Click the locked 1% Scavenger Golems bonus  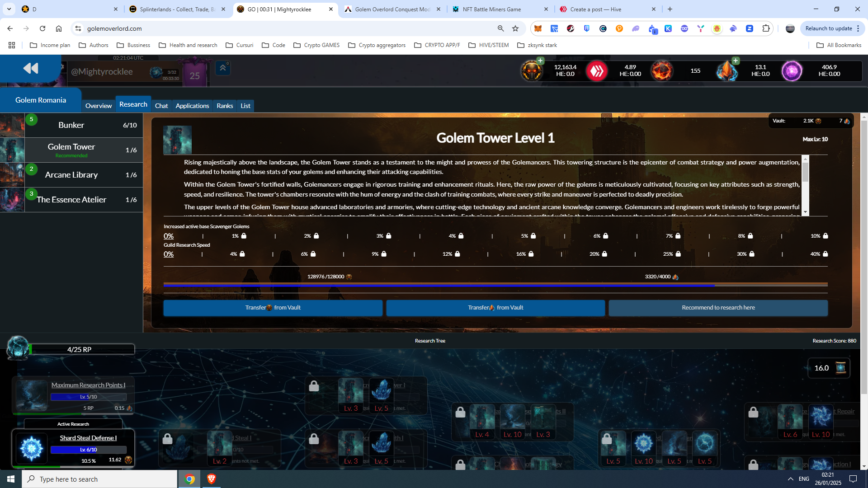click(x=239, y=236)
